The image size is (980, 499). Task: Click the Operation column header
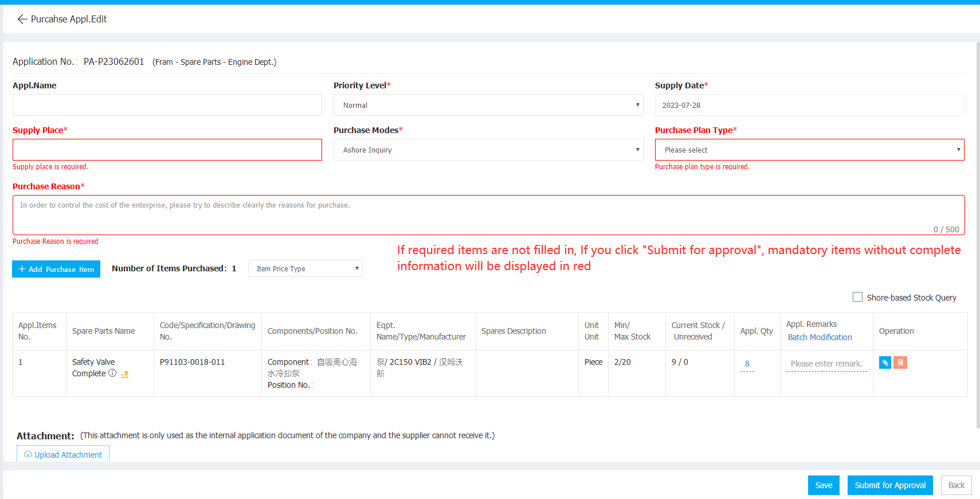pyautogui.click(x=896, y=331)
